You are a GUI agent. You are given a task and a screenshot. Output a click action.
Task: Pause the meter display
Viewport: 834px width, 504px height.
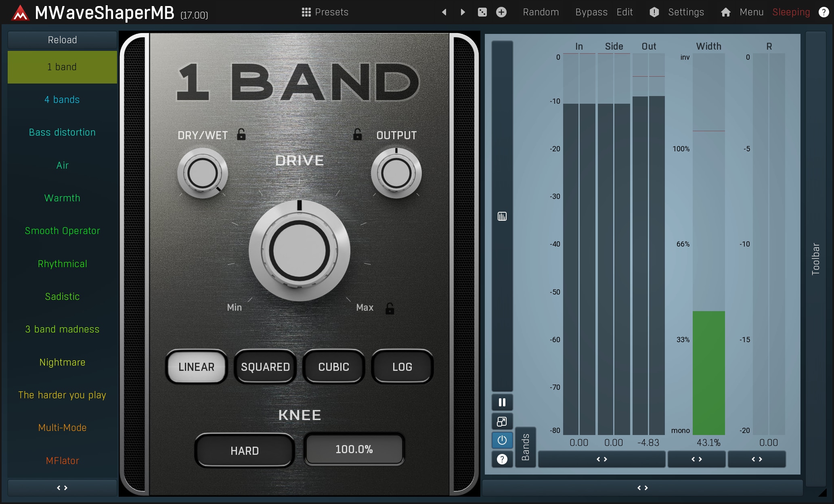502,402
